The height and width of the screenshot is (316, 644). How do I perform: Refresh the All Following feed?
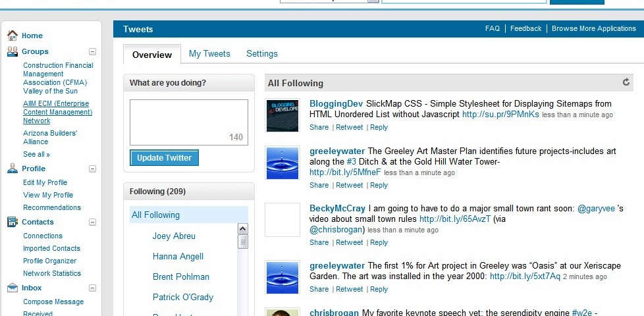point(626,82)
